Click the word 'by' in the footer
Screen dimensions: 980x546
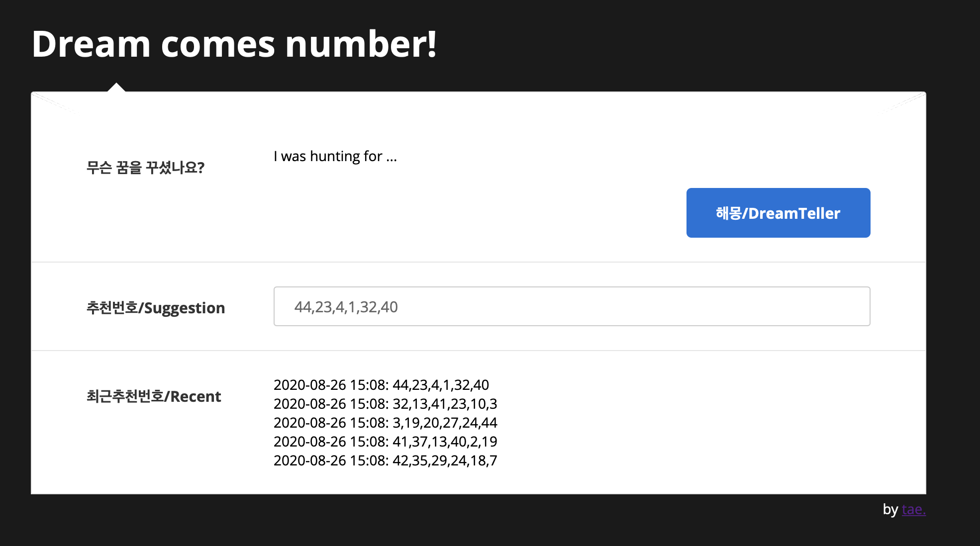tap(890, 509)
